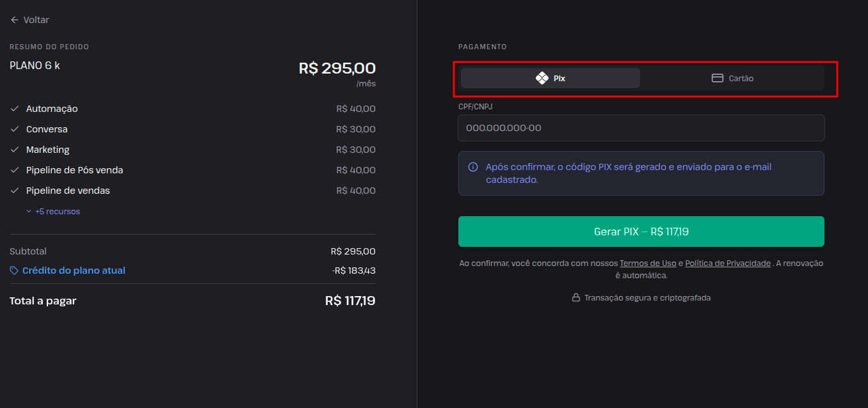Viewport: 868px width, 408px height.
Task: Expand the +5 recursos list
Action: pos(53,211)
